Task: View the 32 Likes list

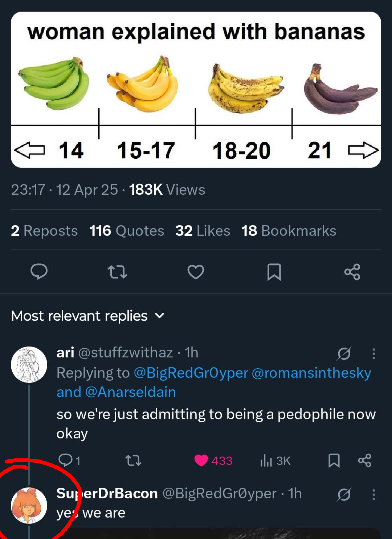Action: 203,231
